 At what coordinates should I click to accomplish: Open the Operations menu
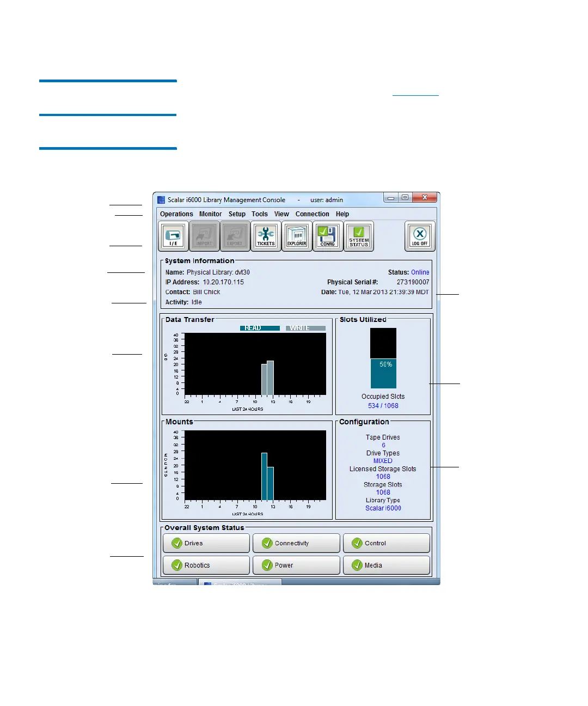[176, 214]
